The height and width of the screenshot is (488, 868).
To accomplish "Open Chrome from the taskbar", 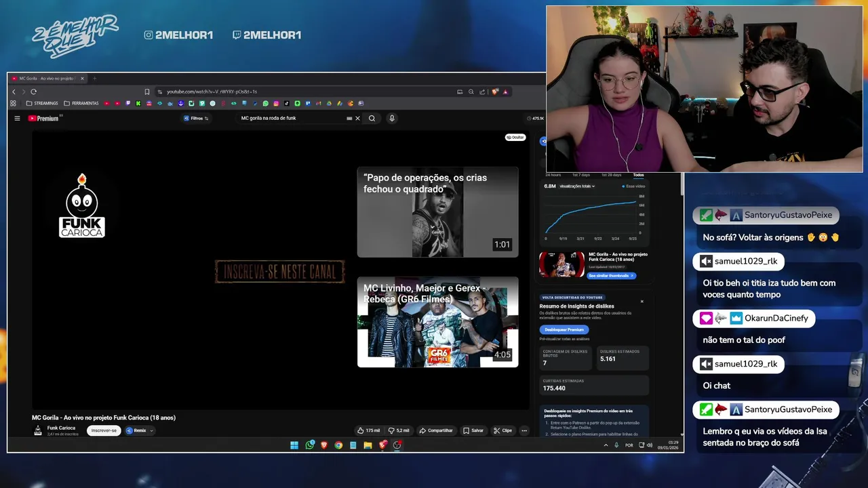I will coord(338,445).
